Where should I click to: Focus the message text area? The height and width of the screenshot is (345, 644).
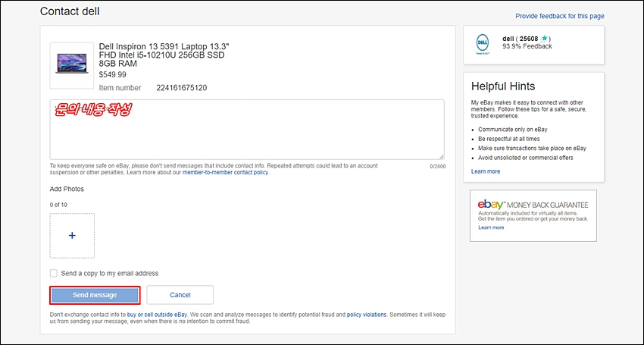247,130
